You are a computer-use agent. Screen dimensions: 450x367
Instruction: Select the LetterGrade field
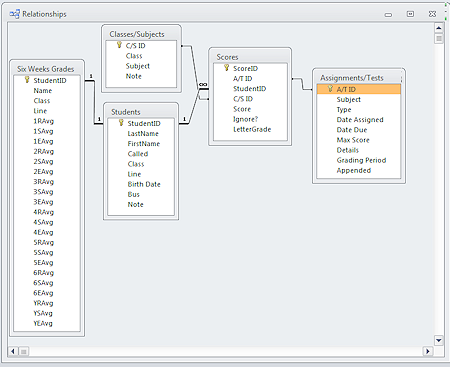click(x=252, y=129)
